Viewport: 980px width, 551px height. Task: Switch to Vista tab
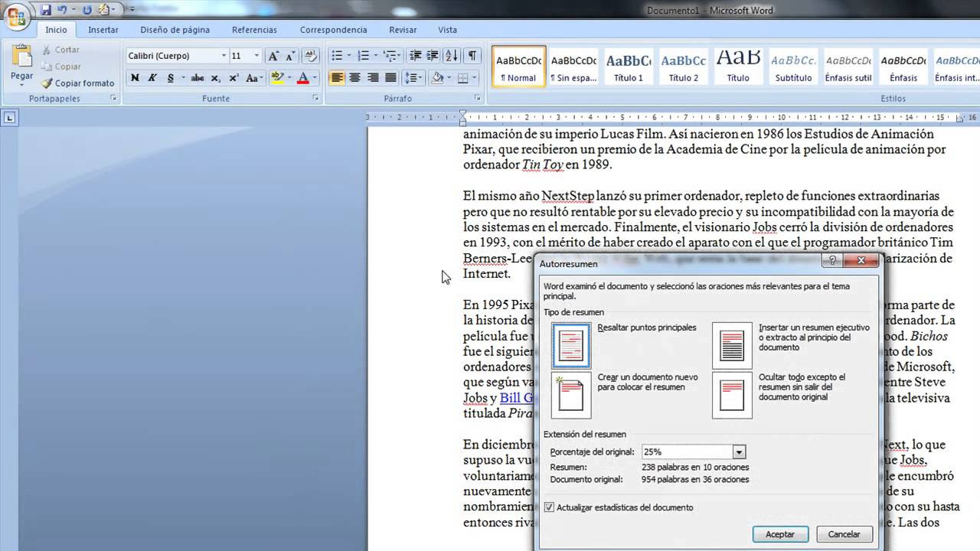click(x=447, y=30)
